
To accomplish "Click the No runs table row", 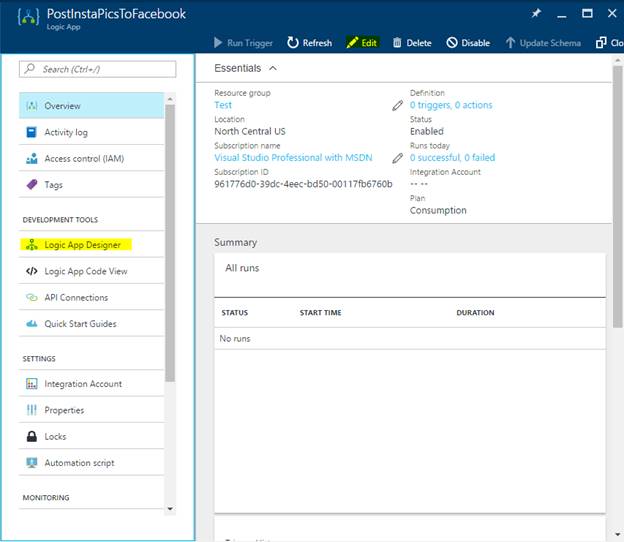I will (410, 339).
